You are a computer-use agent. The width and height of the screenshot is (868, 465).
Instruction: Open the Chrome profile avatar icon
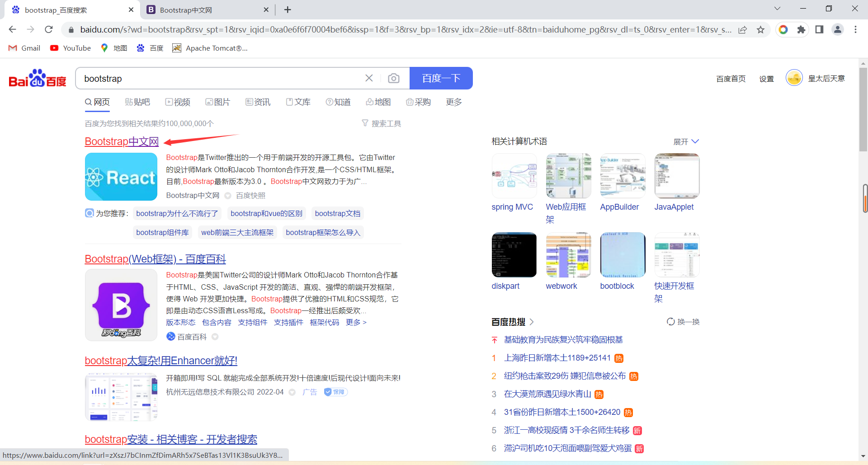(837, 29)
